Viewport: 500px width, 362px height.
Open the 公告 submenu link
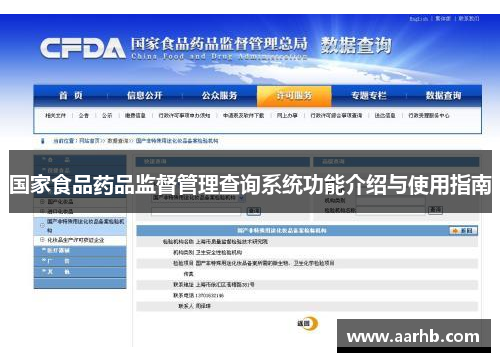point(84,116)
